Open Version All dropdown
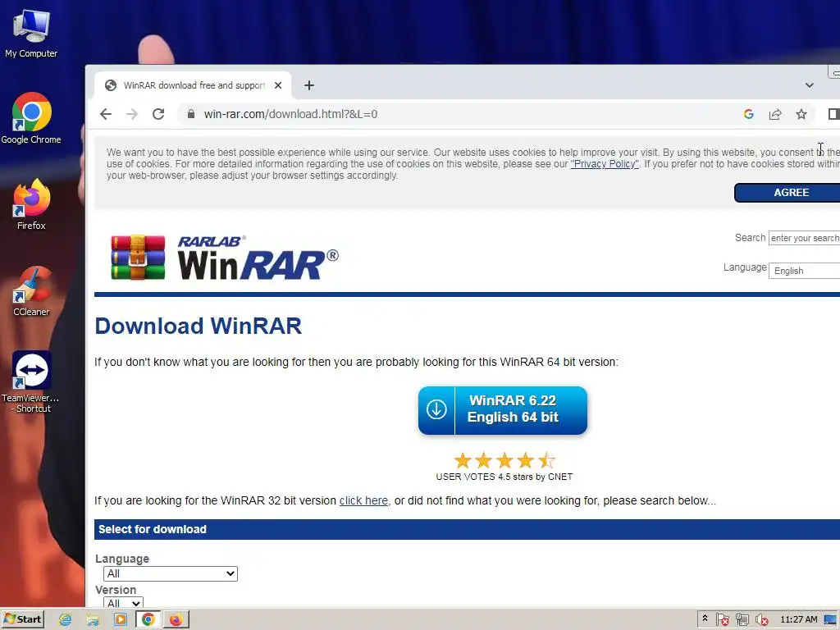Viewport: 840px width, 630px height. coord(123,602)
